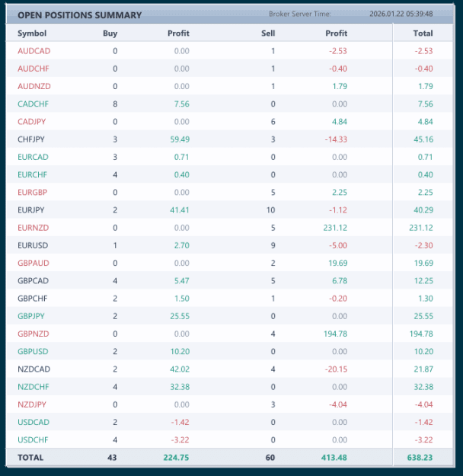This screenshot has height=476, width=463.
Task: Click CADCHF buy count 8
Action: [x=115, y=104]
